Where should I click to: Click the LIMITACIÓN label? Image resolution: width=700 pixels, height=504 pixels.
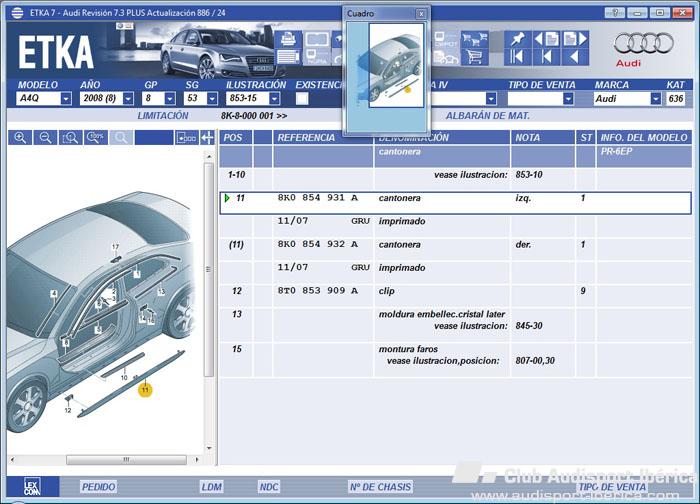tap(163, 116)
